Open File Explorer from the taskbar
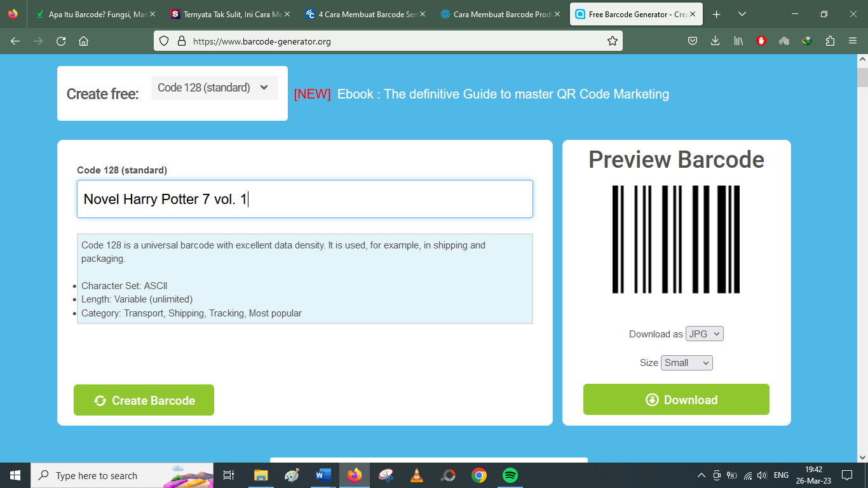 coord(261,475)
